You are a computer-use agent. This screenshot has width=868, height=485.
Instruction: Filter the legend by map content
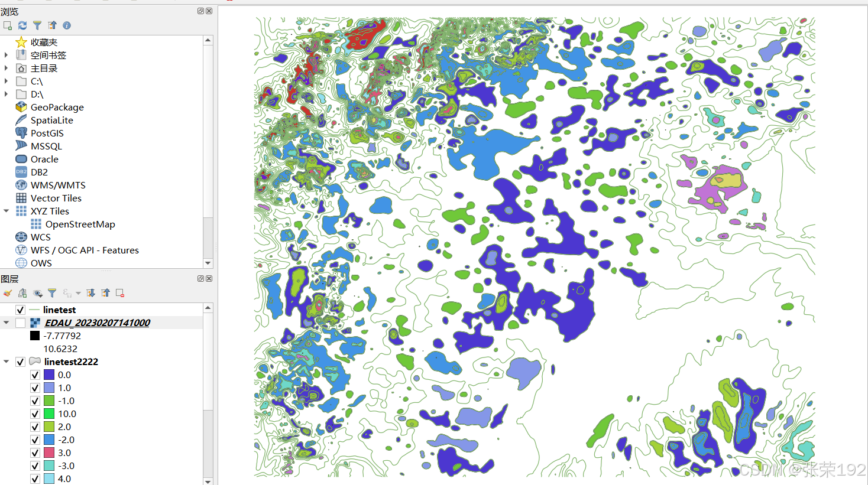tap(52, 292)
